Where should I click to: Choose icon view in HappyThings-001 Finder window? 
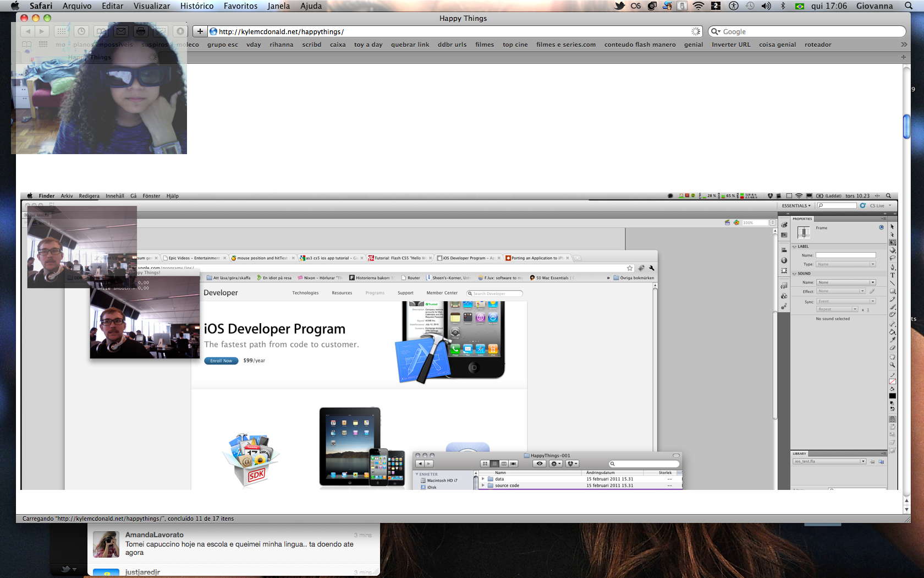(x=485, y=464)
